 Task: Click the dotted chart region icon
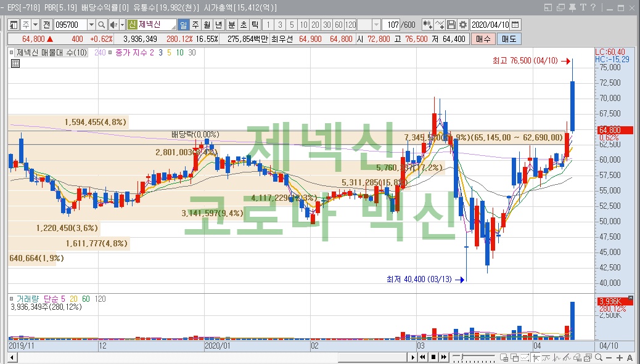(x=525, y=357)
